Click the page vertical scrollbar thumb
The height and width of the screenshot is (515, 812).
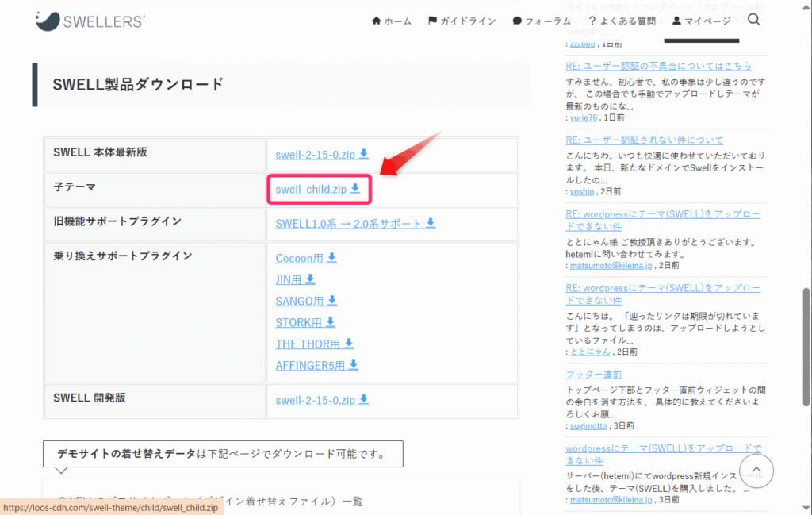tap(806, 347)
